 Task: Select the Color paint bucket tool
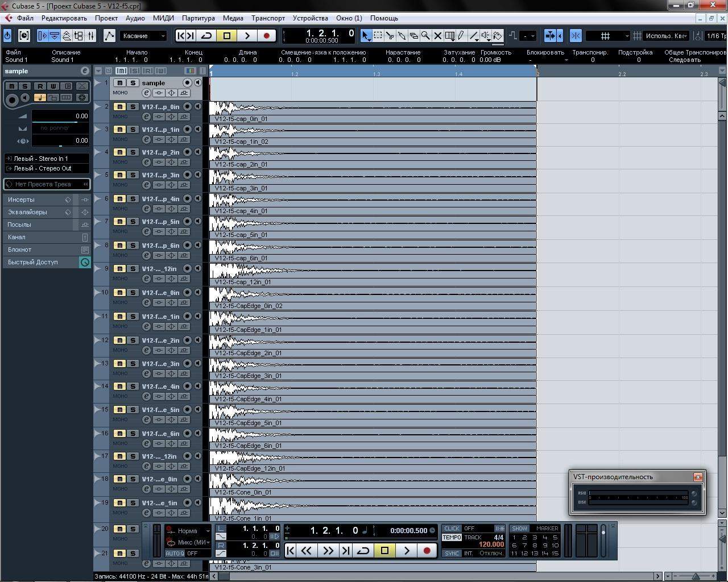(x=498, y=36)
